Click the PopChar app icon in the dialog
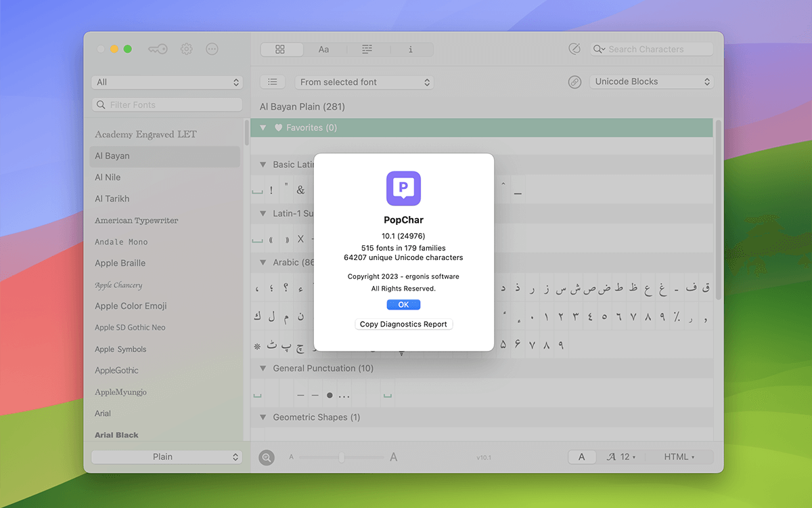The height and width of the screenshot is (508, 812). coord(403,188)
